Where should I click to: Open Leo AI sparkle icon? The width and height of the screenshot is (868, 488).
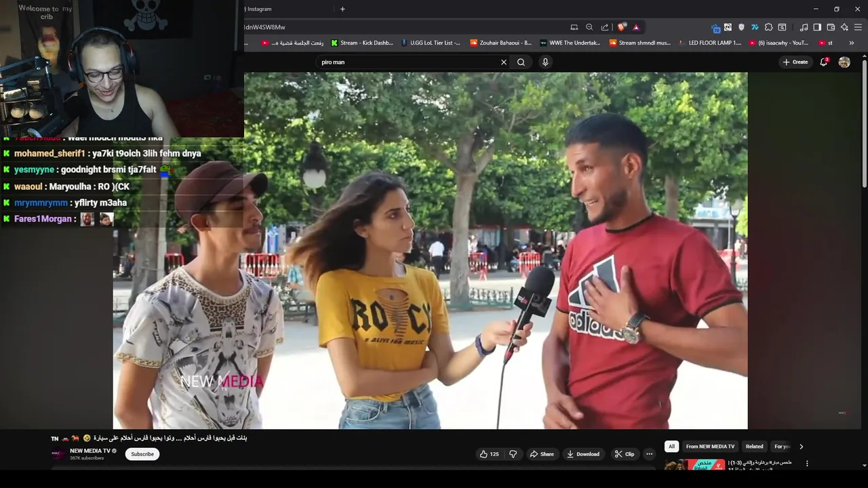844,27
